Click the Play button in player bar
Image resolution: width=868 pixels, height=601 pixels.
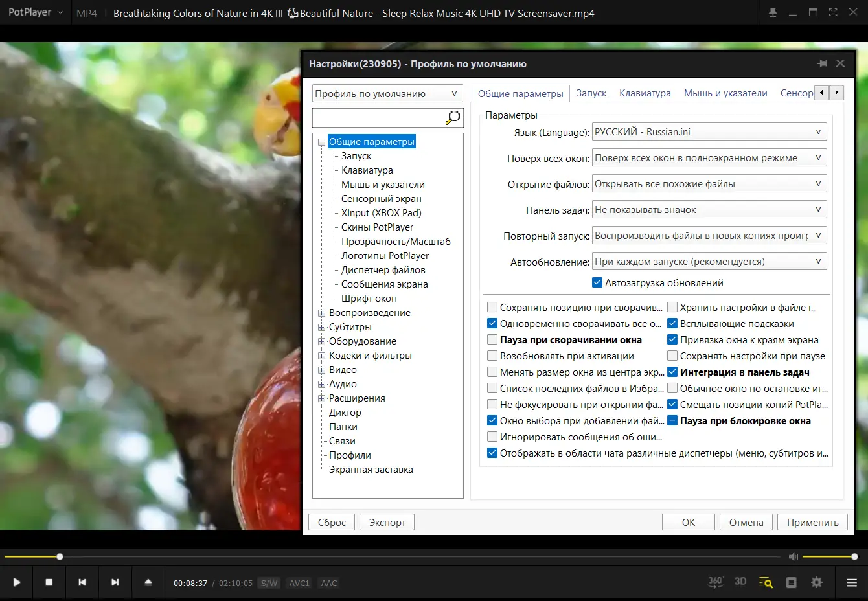tap(17, 582)
